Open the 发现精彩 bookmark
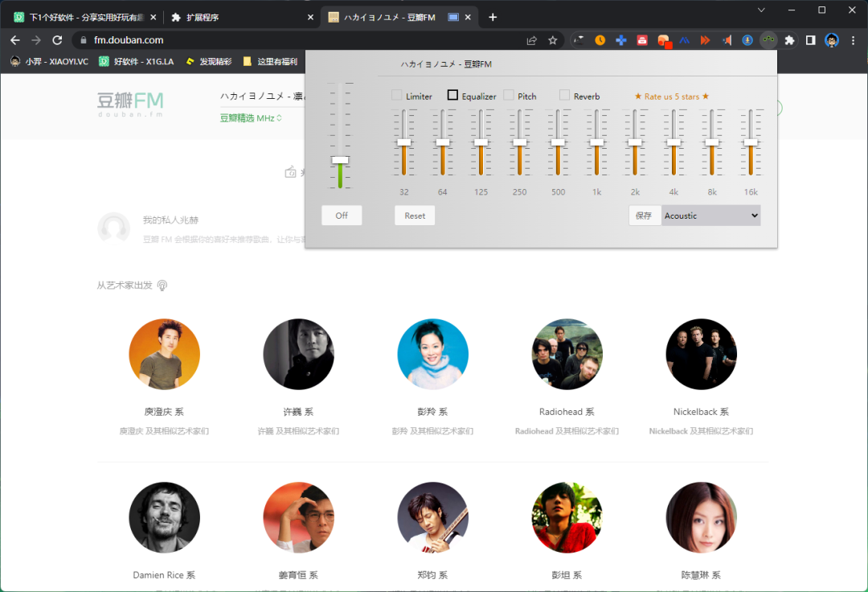This screenshot has width=868, height=592. (x=209, y=61)
